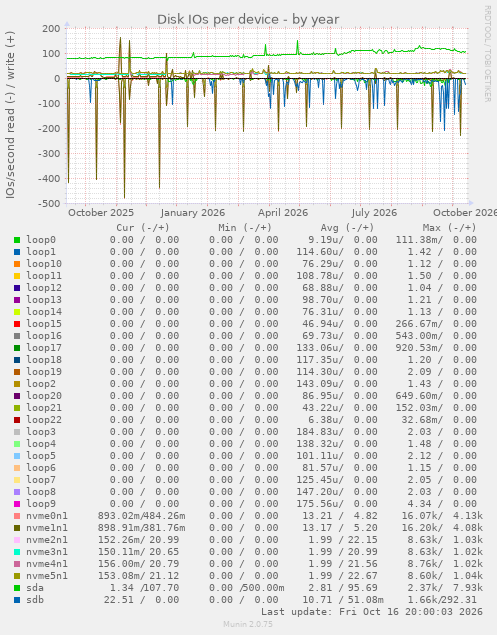Click the 'loop4' legend label

click(41, 444)
